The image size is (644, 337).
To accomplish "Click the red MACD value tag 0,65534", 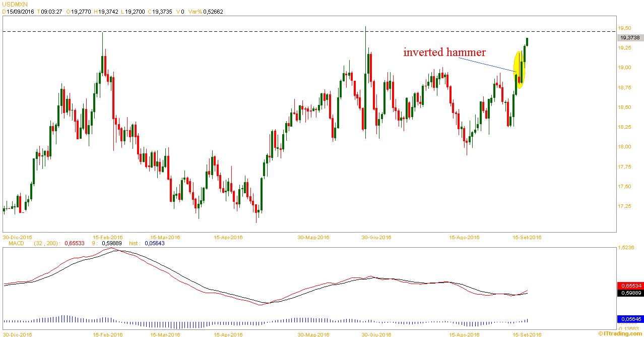I will (630, 286).
